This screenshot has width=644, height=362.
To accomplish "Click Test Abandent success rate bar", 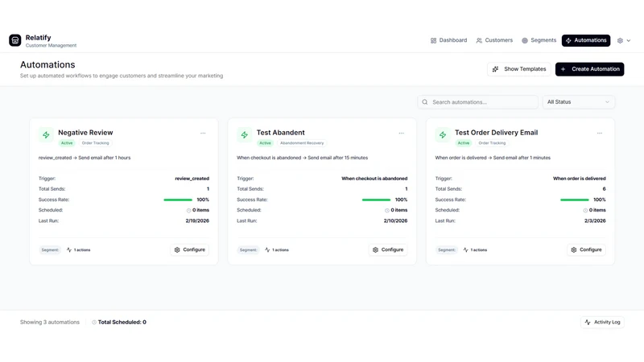I will (x=376, y=200).
